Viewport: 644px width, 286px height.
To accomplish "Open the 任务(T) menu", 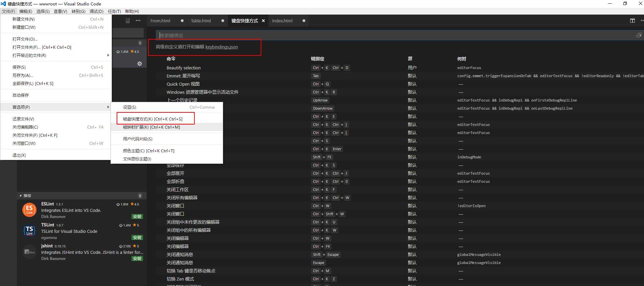I will (114, 11).
